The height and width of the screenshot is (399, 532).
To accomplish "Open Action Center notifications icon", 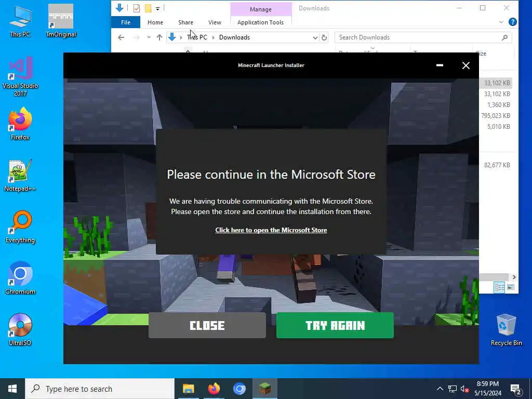I will 516,390.
